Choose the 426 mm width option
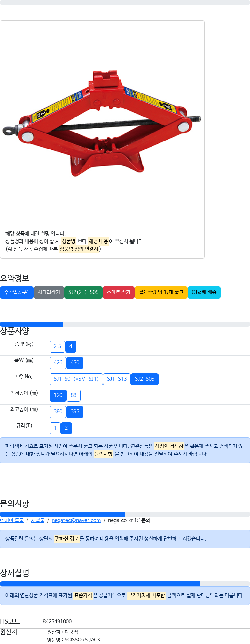250x644 pixels. (58, 363)
